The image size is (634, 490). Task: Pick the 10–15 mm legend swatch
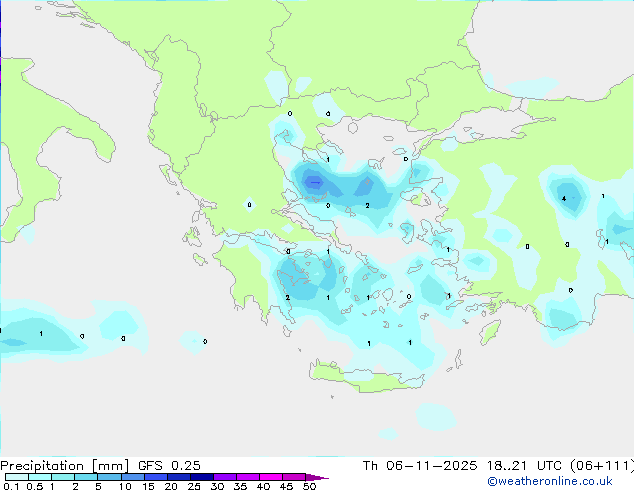(x=132, y=477)
